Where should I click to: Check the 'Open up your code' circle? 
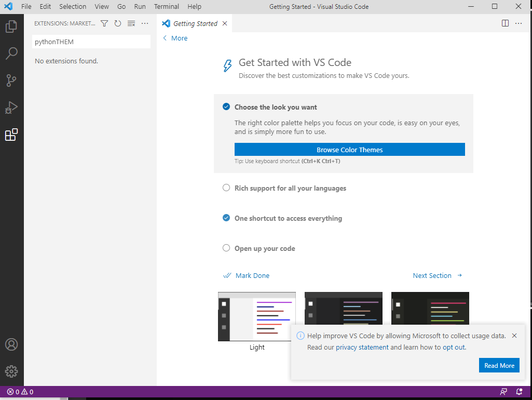coord(226,248)
